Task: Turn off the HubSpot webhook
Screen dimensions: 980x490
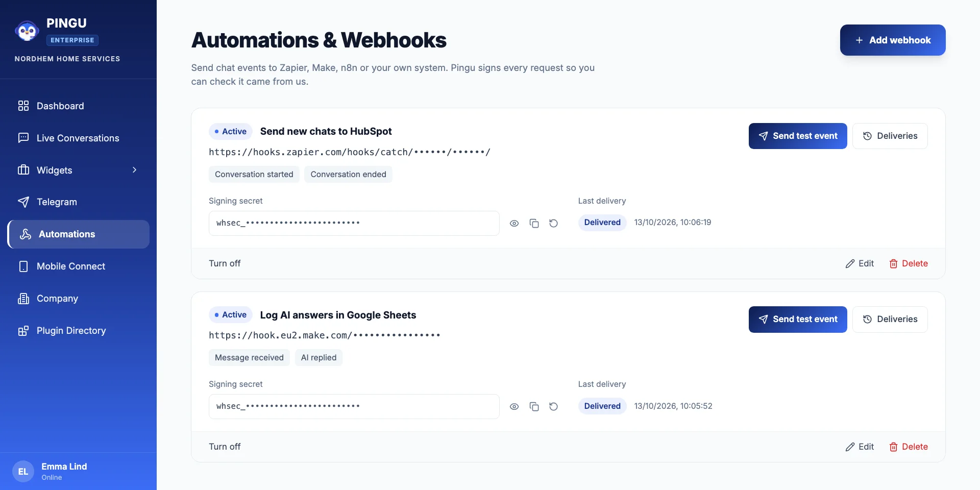Action: coord(225,263)
